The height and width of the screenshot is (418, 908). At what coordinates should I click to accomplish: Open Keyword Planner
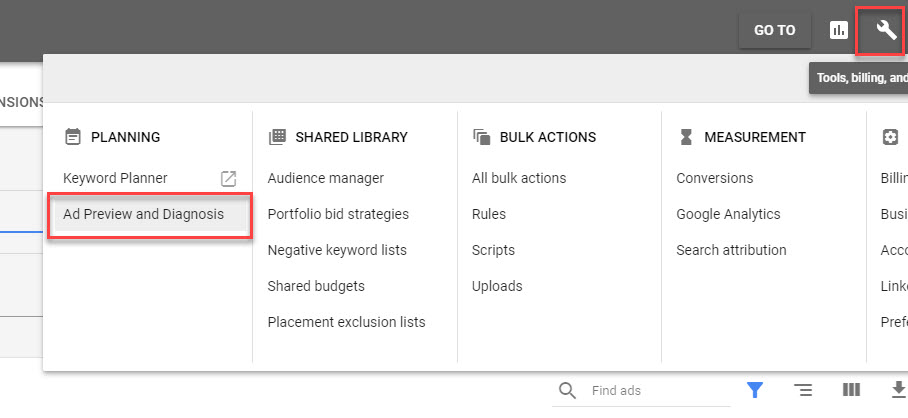tap(115, 178)
